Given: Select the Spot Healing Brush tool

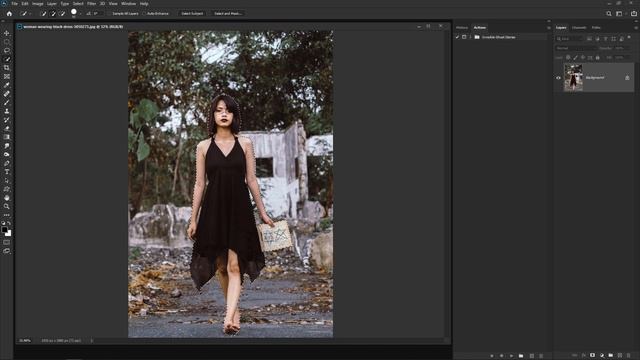Looking at the screenshot, I should [7, 94].
